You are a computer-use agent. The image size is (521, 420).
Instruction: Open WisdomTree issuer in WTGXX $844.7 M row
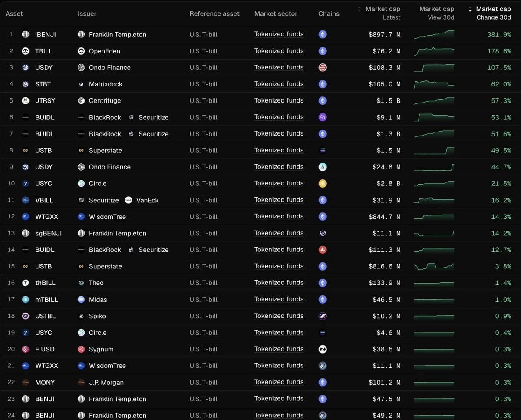[107, 217]
